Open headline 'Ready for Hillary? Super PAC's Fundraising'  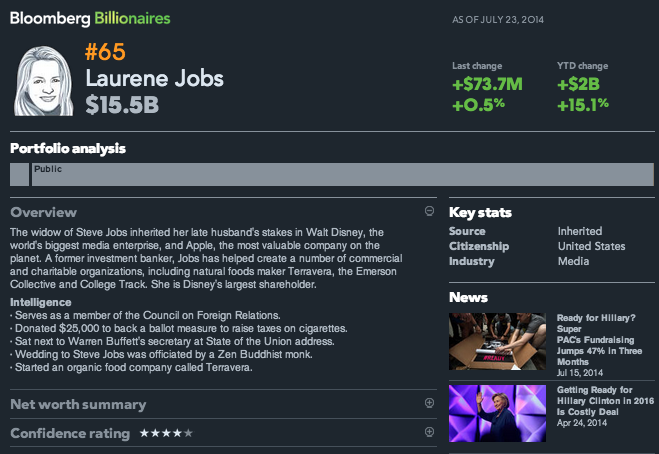[599, 340]
